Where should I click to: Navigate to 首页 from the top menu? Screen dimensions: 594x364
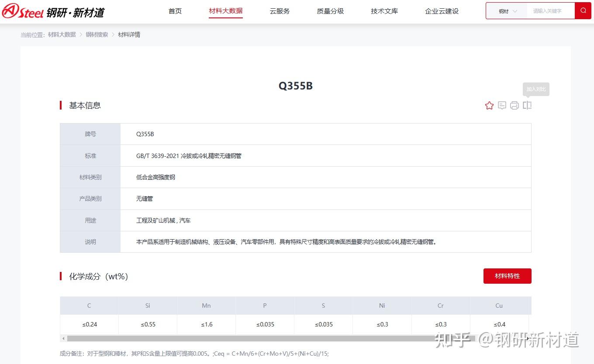click(175, 12)
